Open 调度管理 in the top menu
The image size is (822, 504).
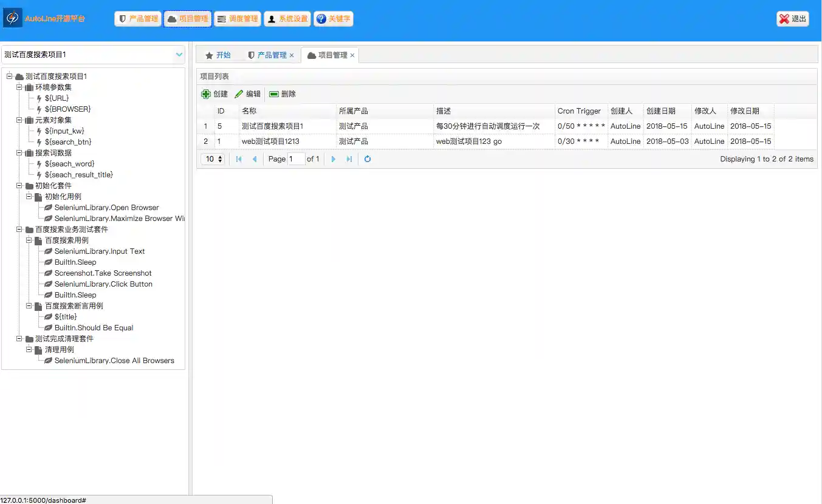(238, 19)
